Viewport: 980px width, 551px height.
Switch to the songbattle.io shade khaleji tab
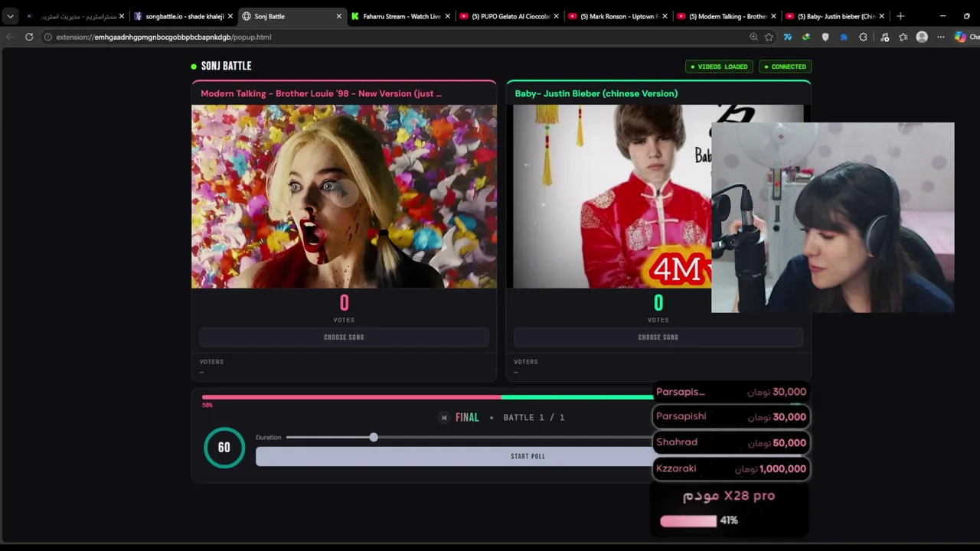[x=184, y=16]
